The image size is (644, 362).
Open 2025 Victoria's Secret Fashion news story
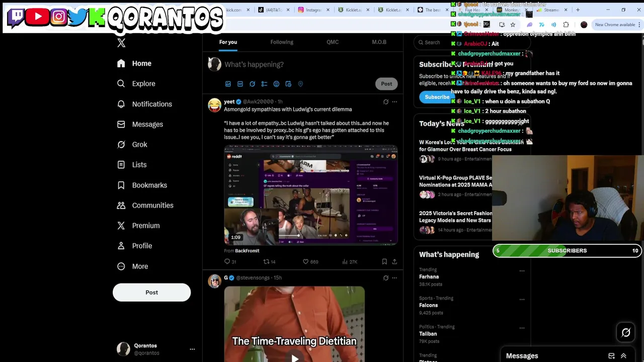coord(455,217)
